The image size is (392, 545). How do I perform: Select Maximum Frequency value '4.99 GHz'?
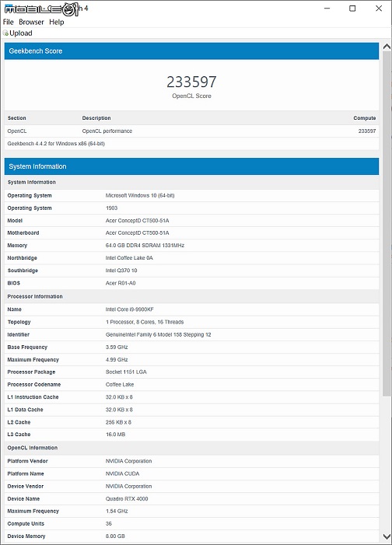click(x=117, y=359)
